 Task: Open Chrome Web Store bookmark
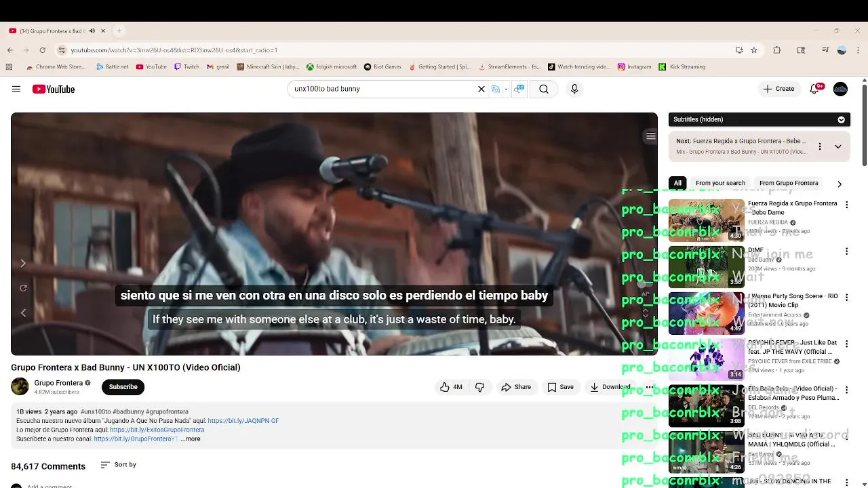[56, 67]
